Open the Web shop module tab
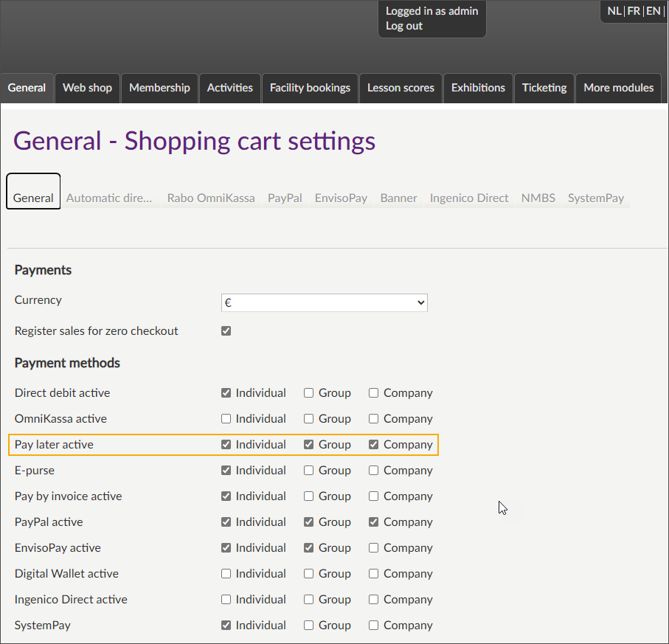Viewport: 669px width, 644px height. pos(87,88)
